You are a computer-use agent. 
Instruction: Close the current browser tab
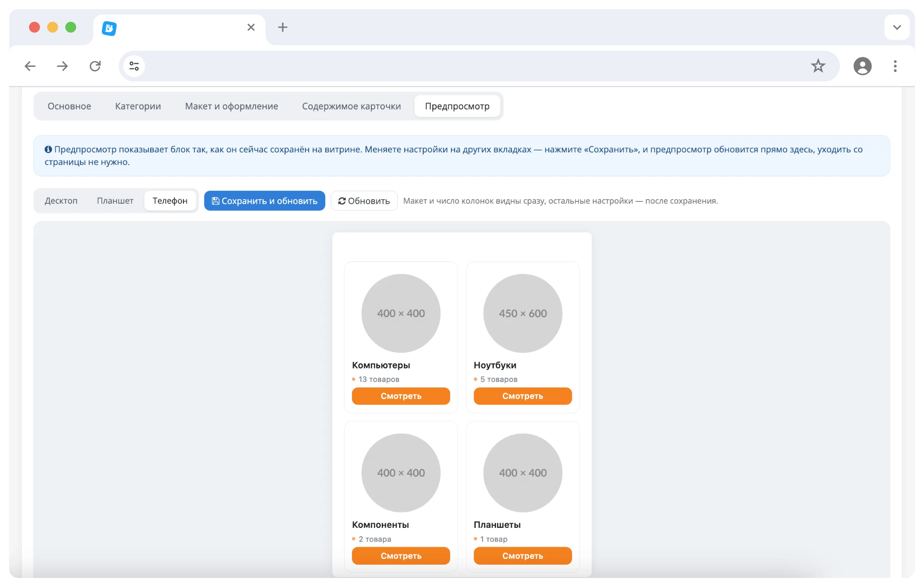tap(251, 27)
